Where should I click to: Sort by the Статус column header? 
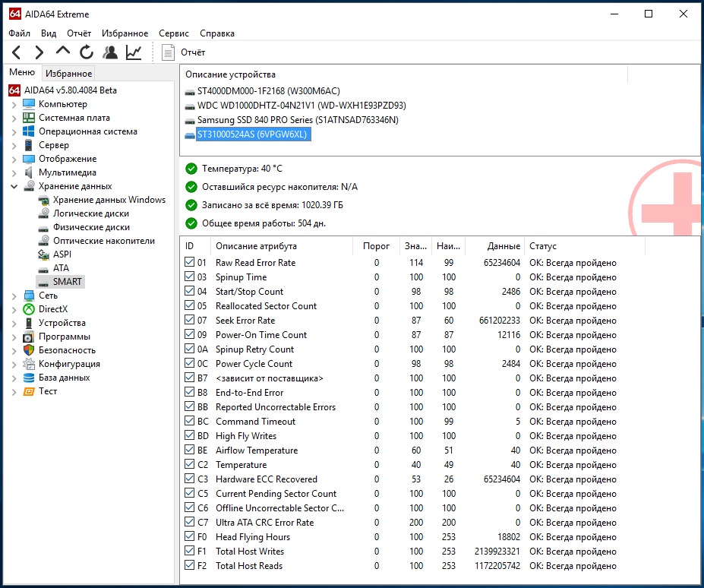point(585,246)
